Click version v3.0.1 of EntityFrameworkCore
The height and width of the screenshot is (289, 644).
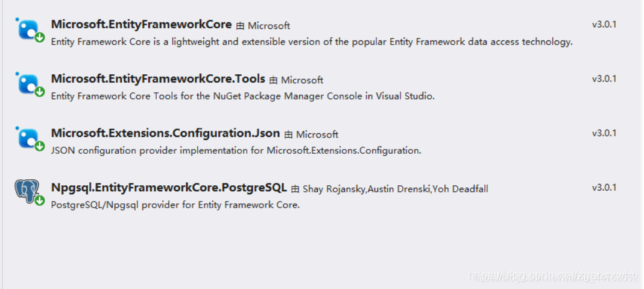(x=604, y=24)
